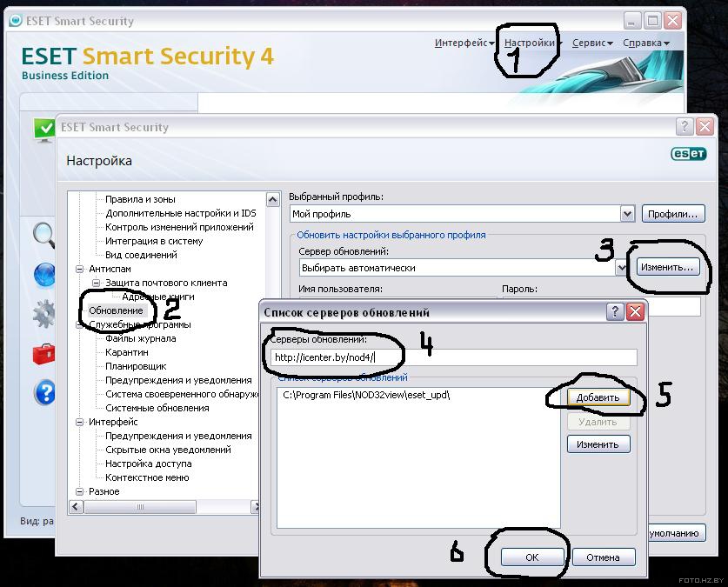Click the magnifier scan icon in the main window sidebar

pyautogui.click(x=44, y=234)
